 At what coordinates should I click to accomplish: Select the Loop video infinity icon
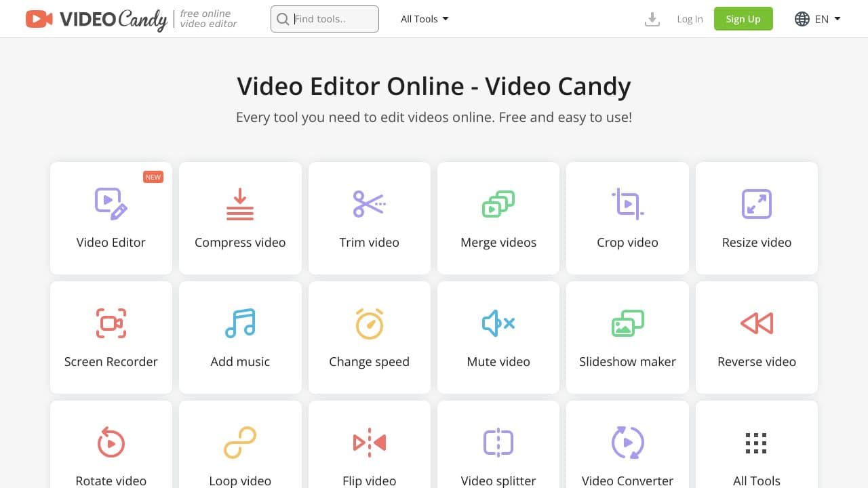pyautogui.click(x=240, y=443)
